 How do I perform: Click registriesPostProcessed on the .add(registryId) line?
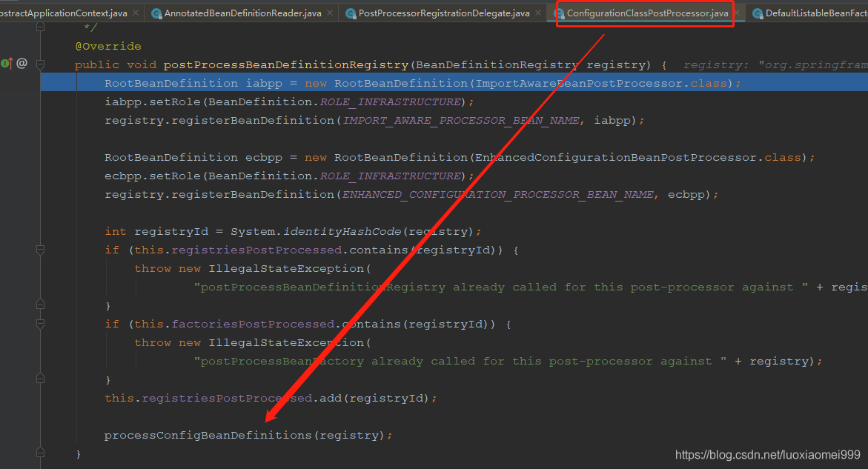pos(227,398)
